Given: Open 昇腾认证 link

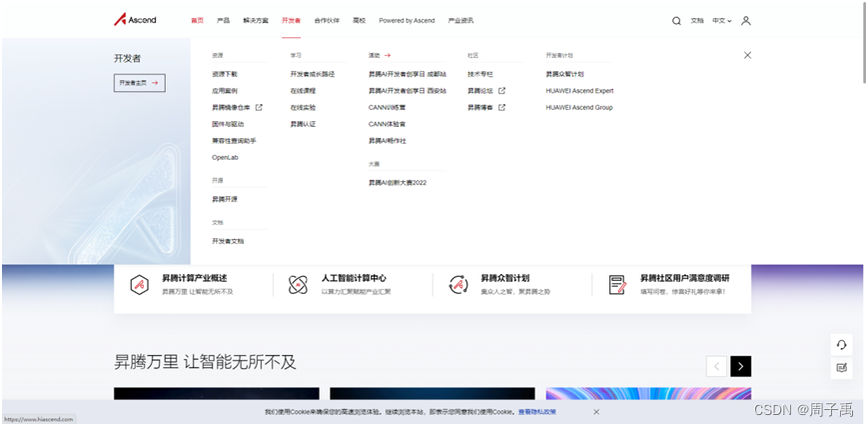Looking at the screenshot, I should click(x=303, y=124).
